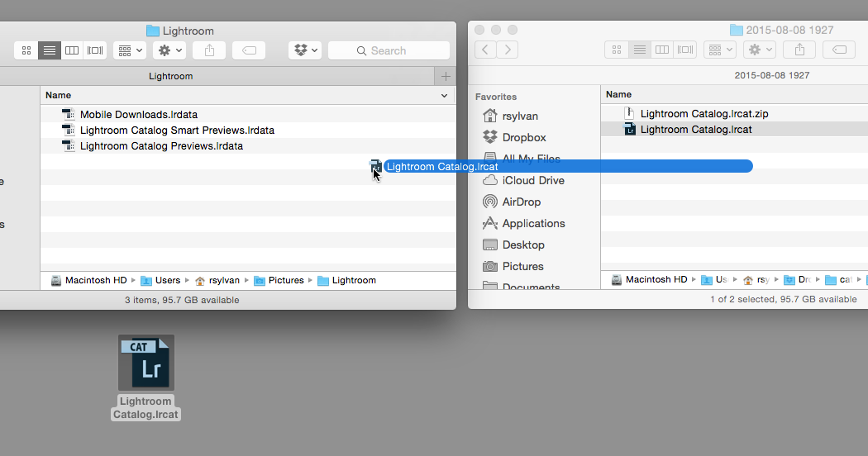Click lrcat file icon in 2015-08-08 window

pos(629,130)
